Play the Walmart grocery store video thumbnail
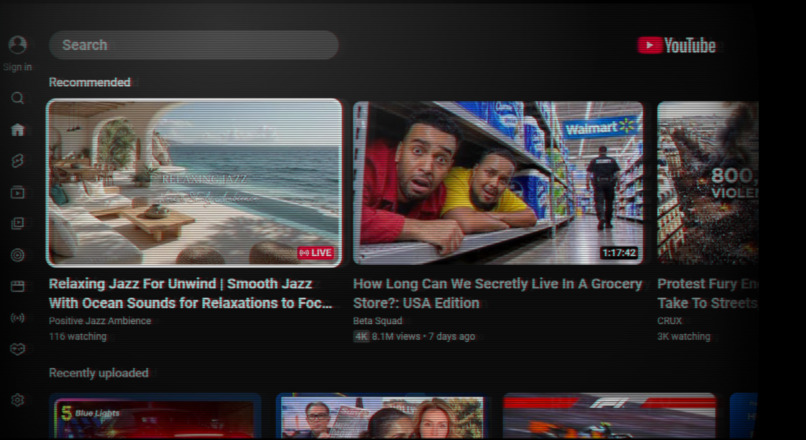 coord(498,182)
